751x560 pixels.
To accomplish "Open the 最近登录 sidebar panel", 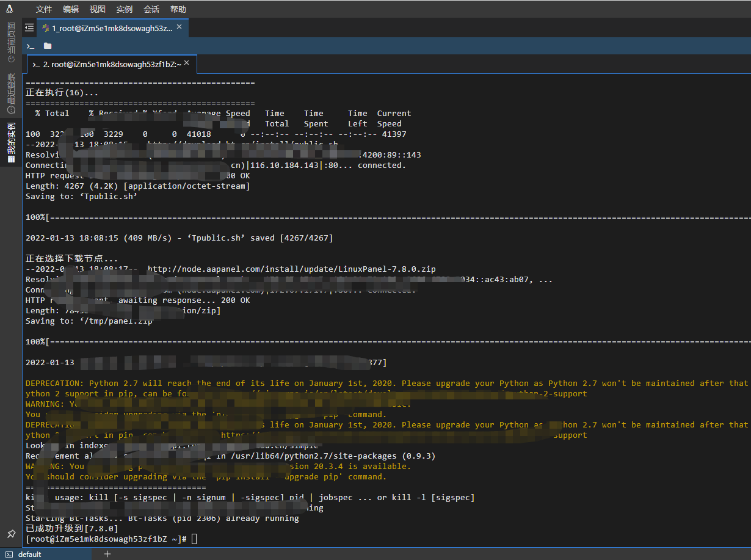I will 11,93.
